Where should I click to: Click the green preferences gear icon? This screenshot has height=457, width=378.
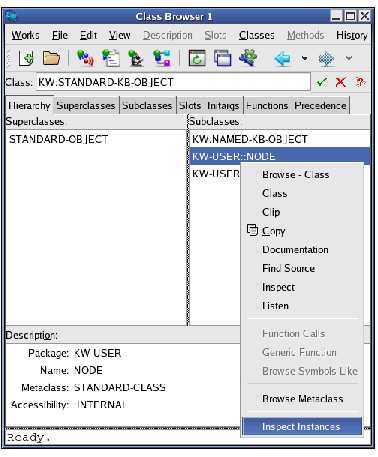tap(248, 58)
